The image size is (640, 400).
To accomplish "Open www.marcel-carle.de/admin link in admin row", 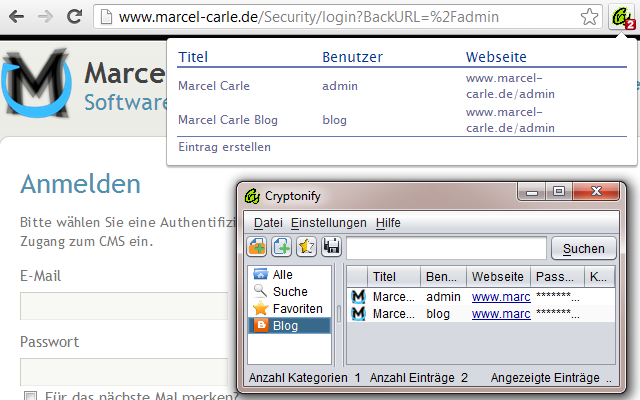I will tap(510, 86).
